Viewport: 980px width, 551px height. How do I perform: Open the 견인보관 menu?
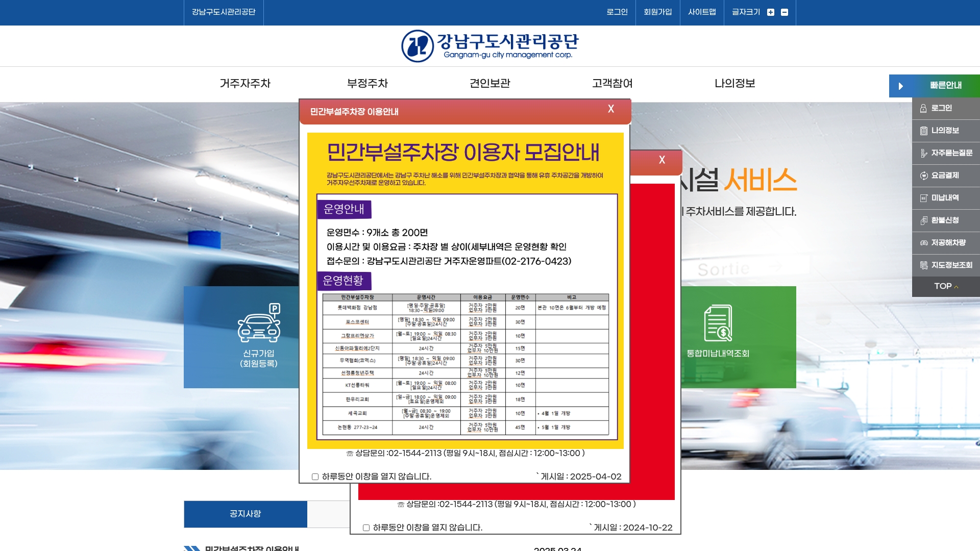point(490,83)
